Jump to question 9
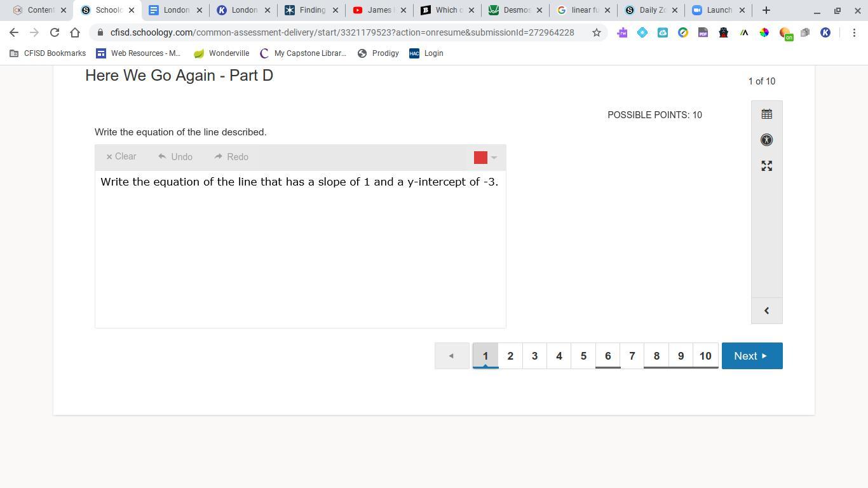This screenshot has height=488, width=868. (x=681, y=356)
